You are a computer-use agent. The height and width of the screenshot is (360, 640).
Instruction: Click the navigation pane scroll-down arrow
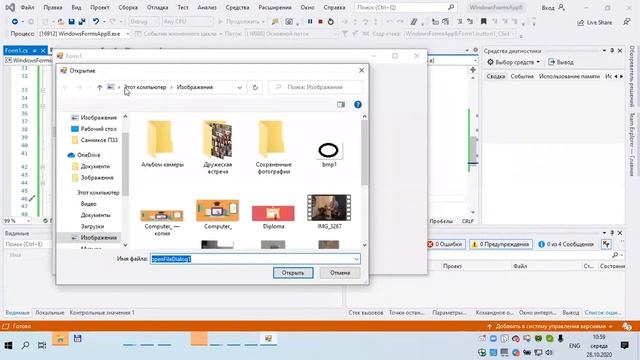tap(125, 245)
